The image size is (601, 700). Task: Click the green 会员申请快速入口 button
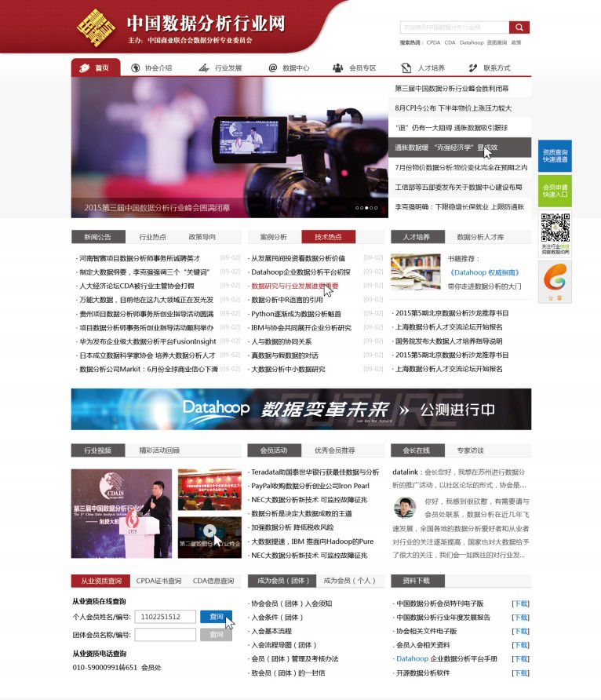pyautogui.click(x=555, y=191)
